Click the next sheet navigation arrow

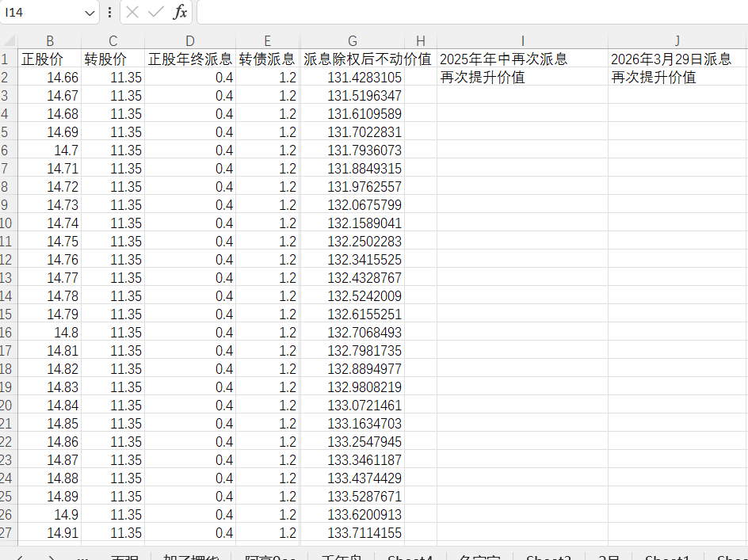coord(52,558)
